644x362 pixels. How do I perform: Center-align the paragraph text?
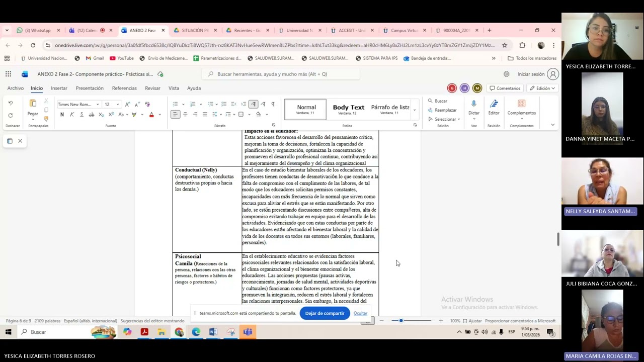point(185,115)
